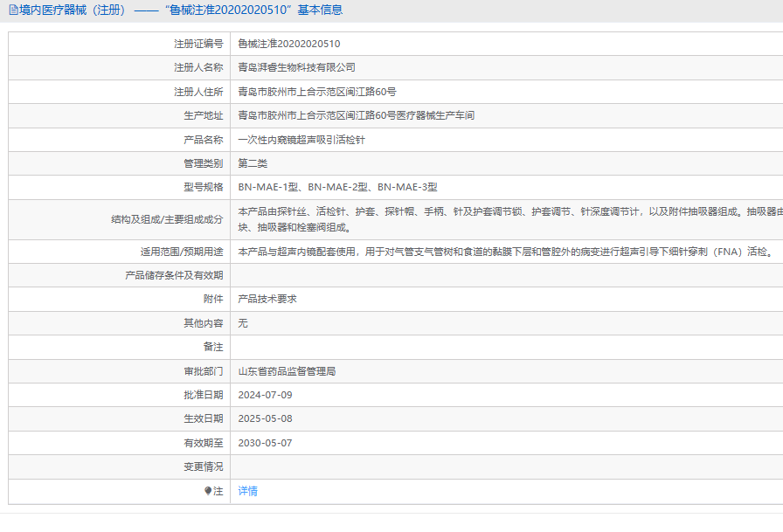The image size is (783, 532).
Task: Select the model specification BN-MAE-1型 text
Action: pyautogui.click(x=268, y=187)
